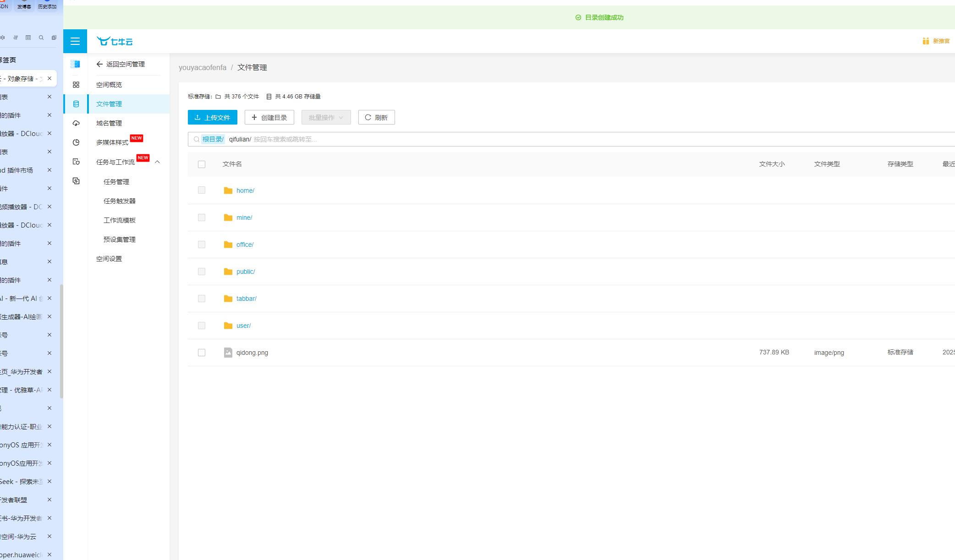Click the search icon in browser sidebar
955x560 pixels.
41,38
